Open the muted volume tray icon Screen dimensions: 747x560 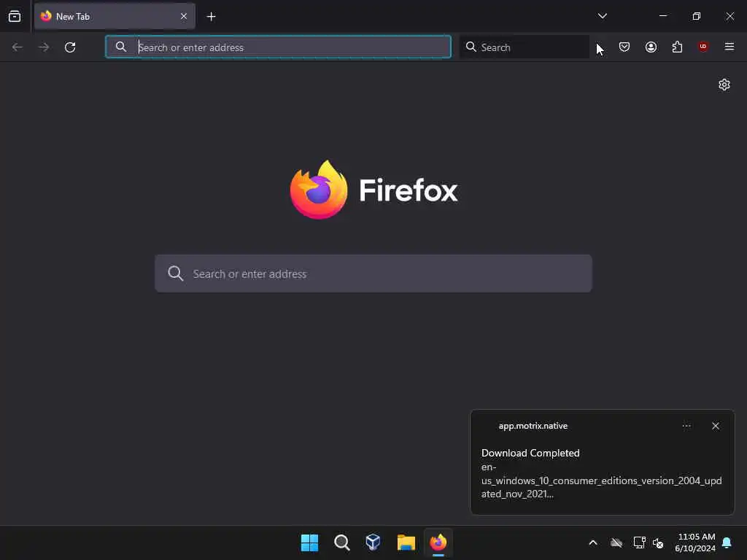click(658, 542)
